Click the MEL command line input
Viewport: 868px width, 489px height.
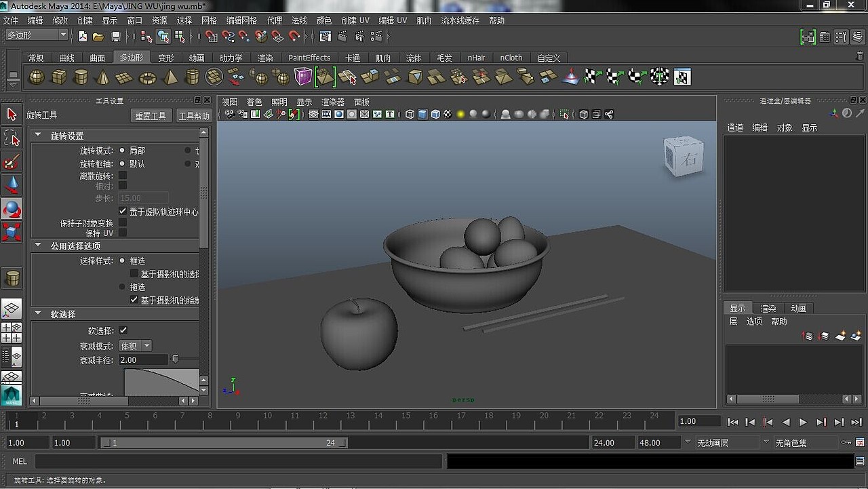coord(239,461)
